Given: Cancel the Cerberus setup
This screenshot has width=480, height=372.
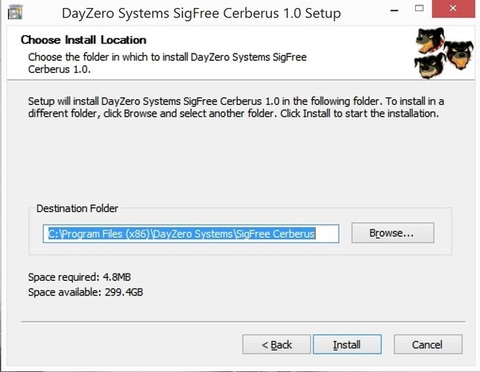Looking at the screenshot, I should (428, 344).
